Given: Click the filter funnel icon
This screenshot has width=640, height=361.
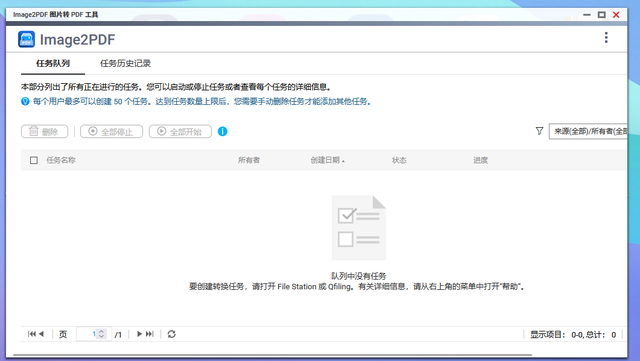Looking at the screenshot, I should (x=539, y=131).
